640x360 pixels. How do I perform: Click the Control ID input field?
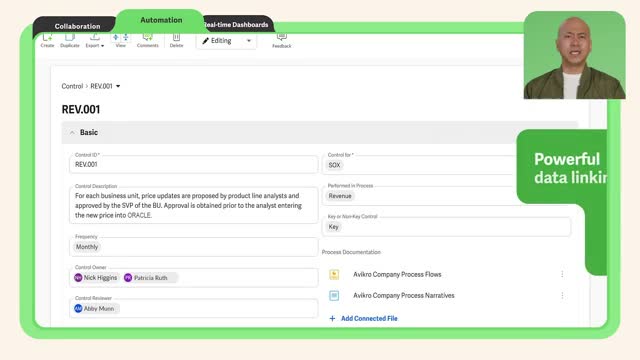pos(193,164)
